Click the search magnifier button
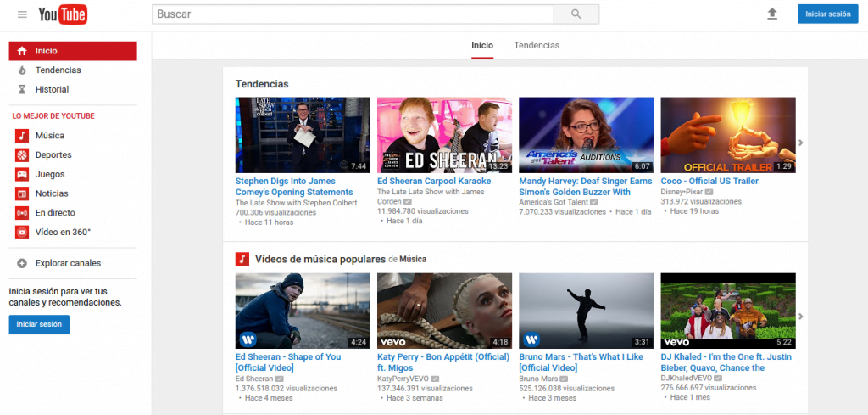The image size is (868, 415). [x=576, y=14]
